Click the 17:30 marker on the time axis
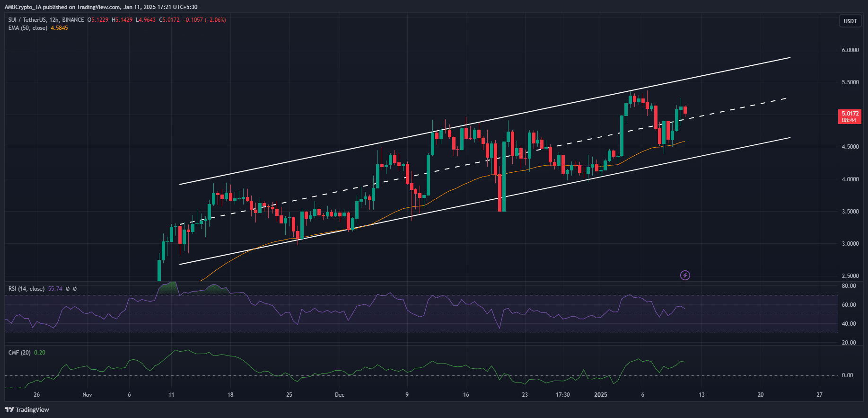This screenshot has height=418, width=868. pyautogui.click(x=562, y=395)
